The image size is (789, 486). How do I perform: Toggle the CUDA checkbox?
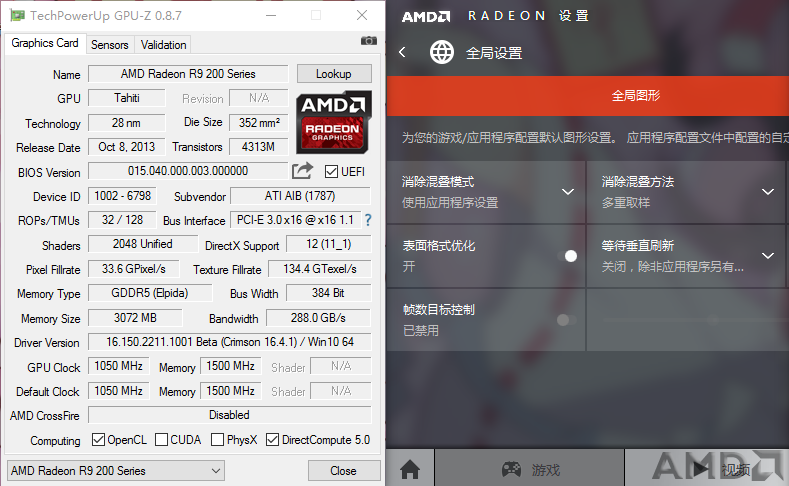[x=161, y=440]
